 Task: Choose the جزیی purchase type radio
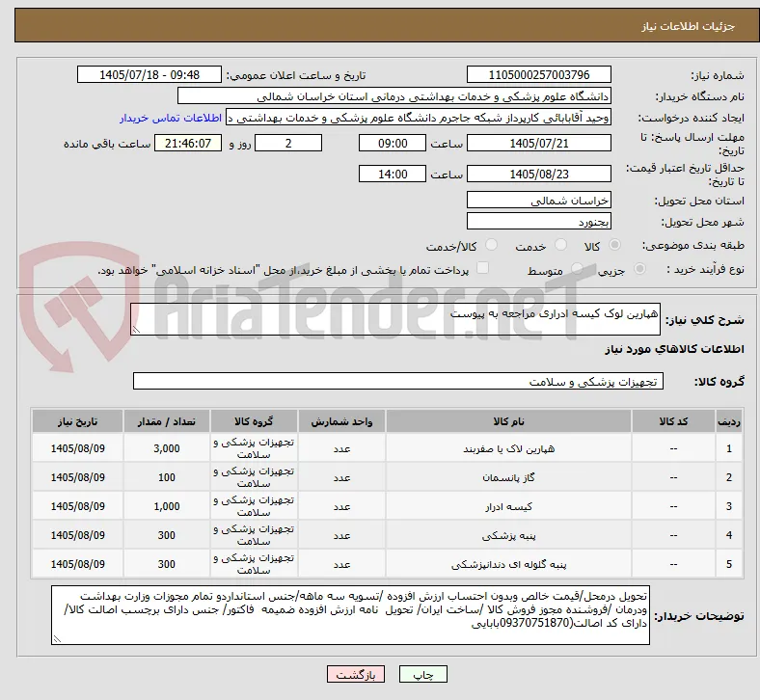639,269
